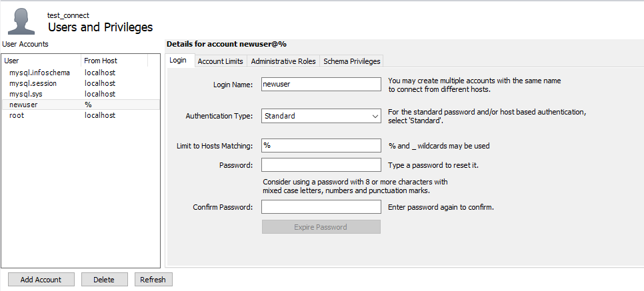
Task: Click the Refresh button
Action: coord(153,280)
